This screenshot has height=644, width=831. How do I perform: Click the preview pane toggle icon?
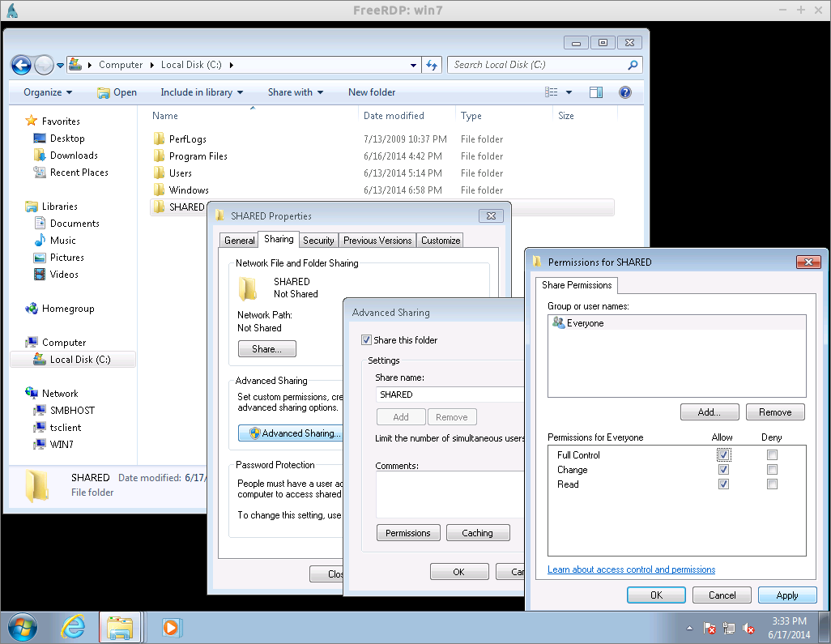[x=596, y=92]
